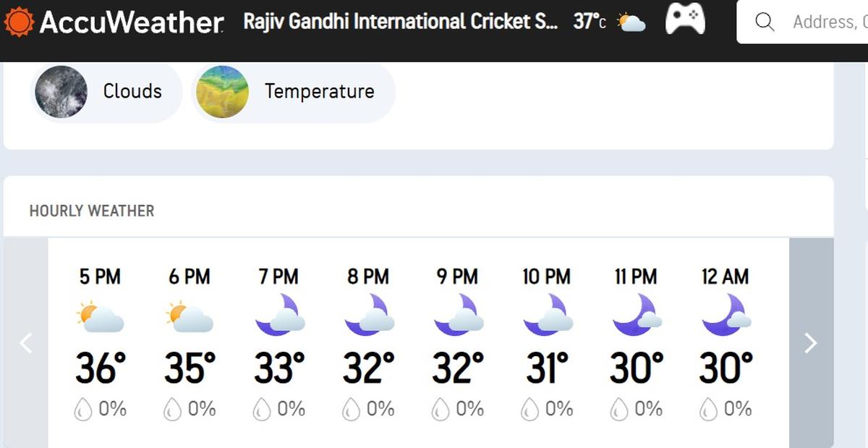Click the AccuWeather brand name
This screenshot has width=868, height=448.
131,22
